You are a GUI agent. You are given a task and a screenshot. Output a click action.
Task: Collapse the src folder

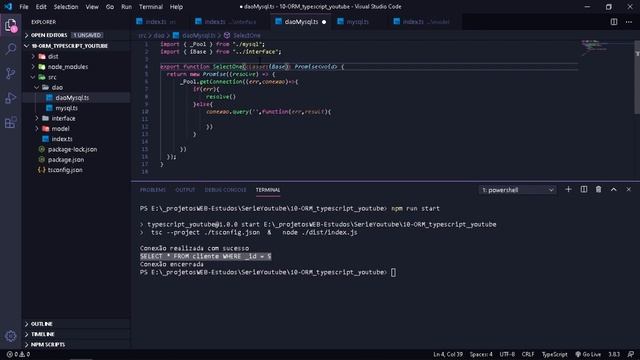tap(76, 77)
